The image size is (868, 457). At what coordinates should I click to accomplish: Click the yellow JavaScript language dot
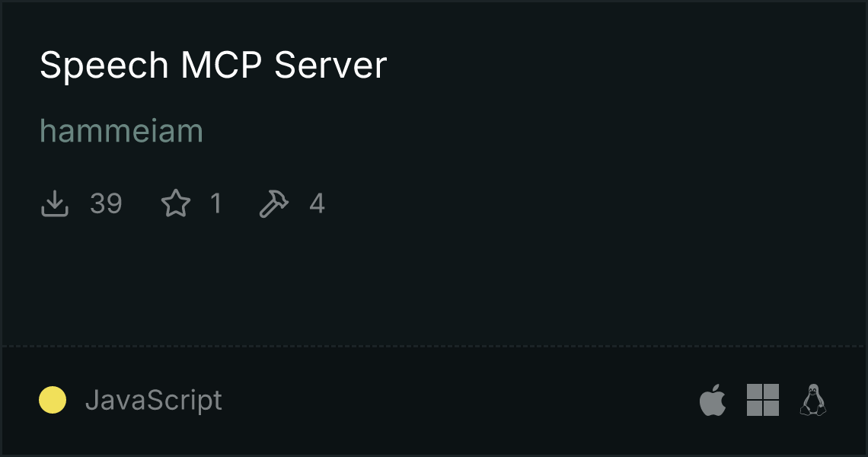click(53, 400)
